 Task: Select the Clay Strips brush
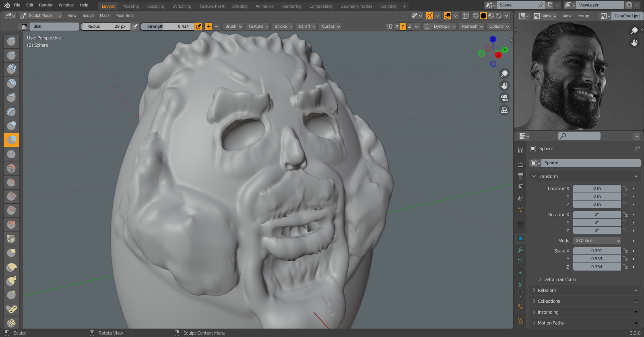click(11, 84)
